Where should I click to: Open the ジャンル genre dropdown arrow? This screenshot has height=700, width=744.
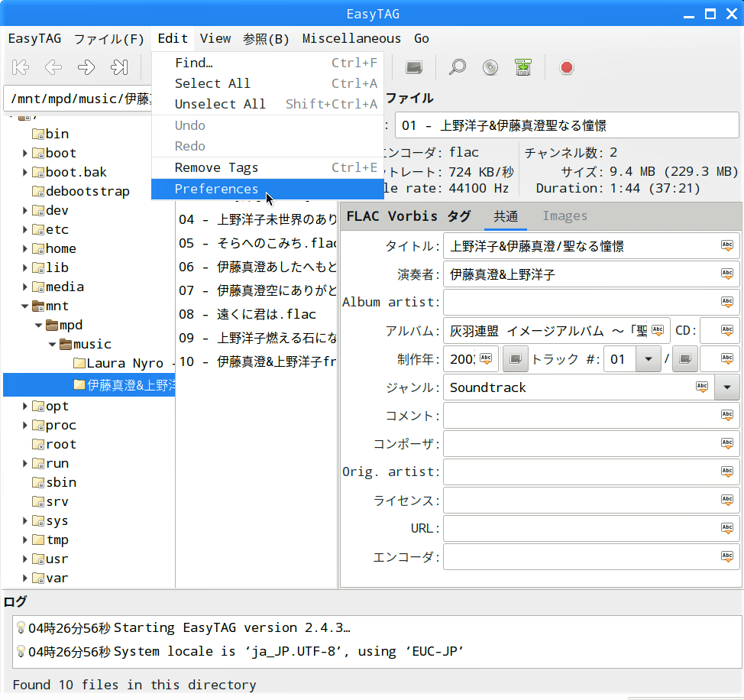coord(727,387)
